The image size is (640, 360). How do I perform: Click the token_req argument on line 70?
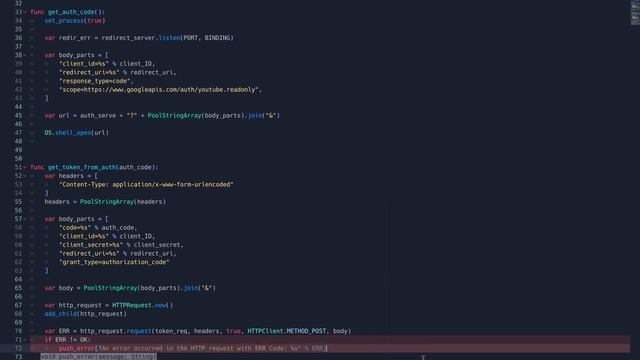[x=171, y=331]
